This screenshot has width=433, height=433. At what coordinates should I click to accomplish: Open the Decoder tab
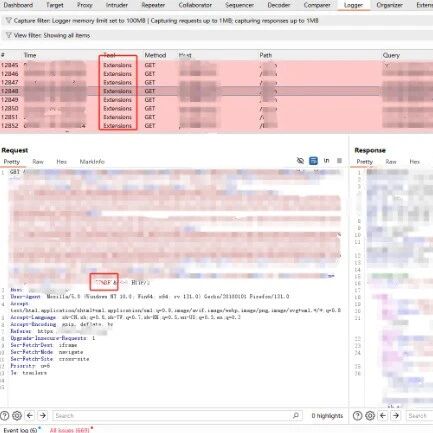279,5
